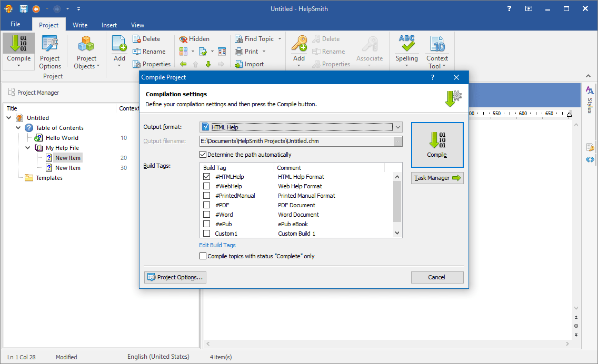
Task: Uncheck the #HTMLHelp build tag
Action: click(207, 176)
